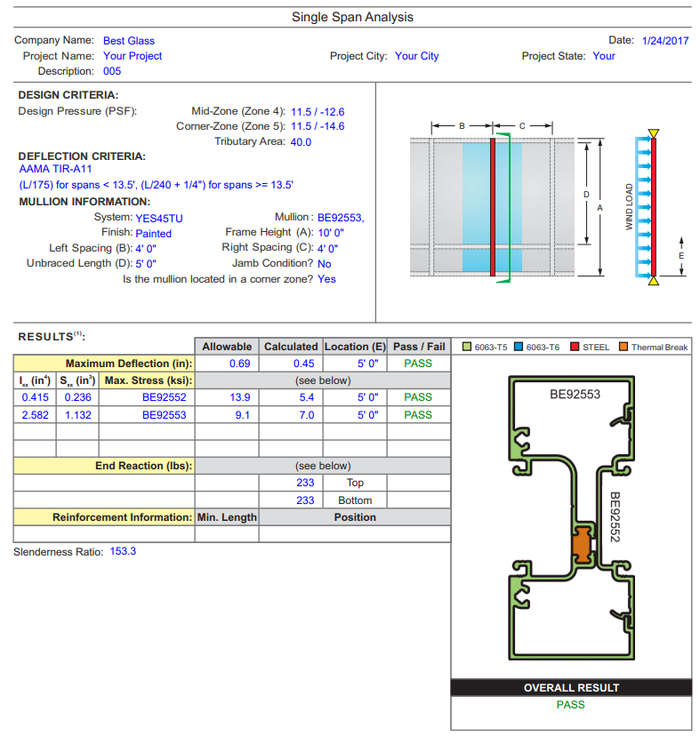
Task: Click the corner zone answer Yes
Action: coord(326,279)
